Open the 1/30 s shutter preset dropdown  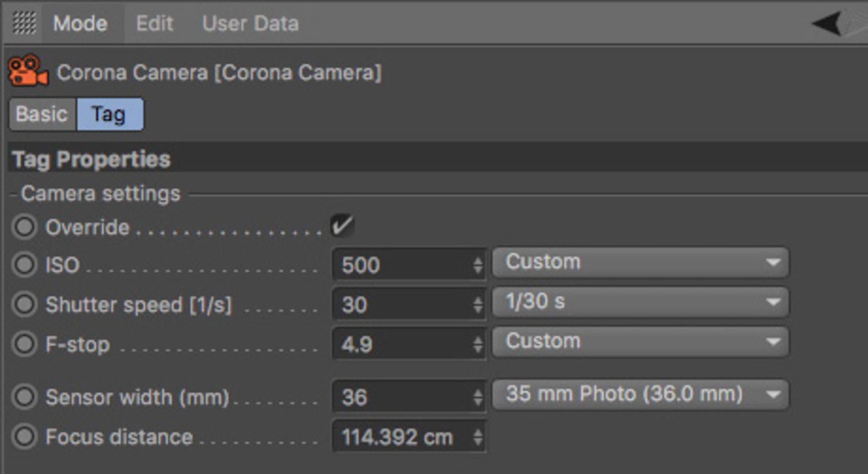(641, 302)
